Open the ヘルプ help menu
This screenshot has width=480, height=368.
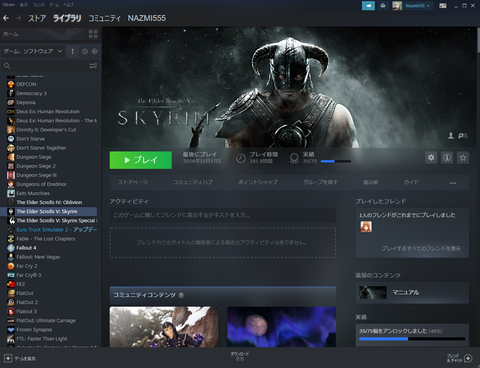click(68, 5)
